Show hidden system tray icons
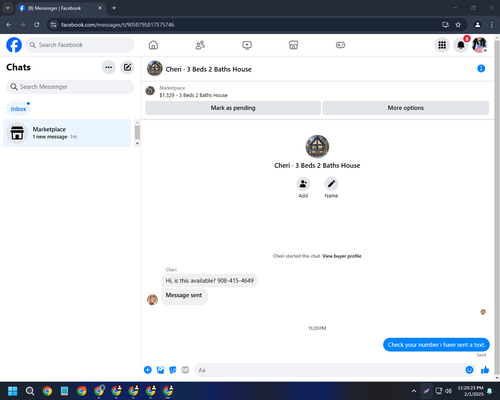This screenshot has height=400, width=500. [x=414, y=391]
